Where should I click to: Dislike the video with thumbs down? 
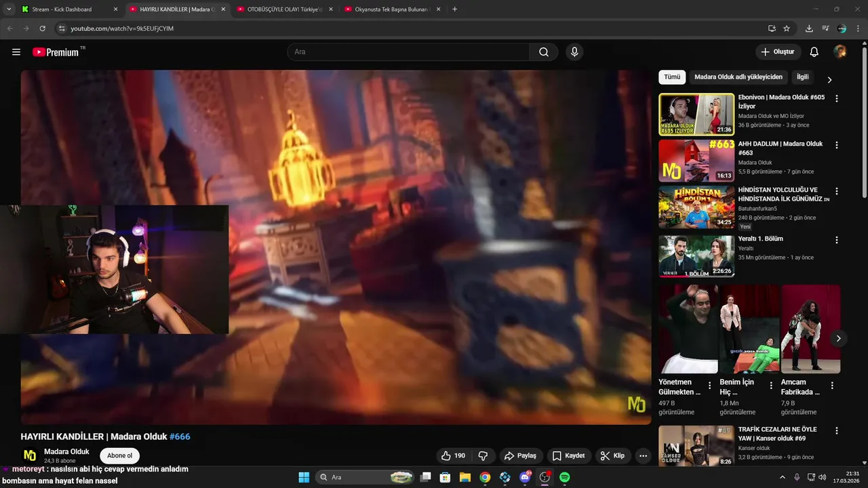pyautogui.click(x=484, y=455)
